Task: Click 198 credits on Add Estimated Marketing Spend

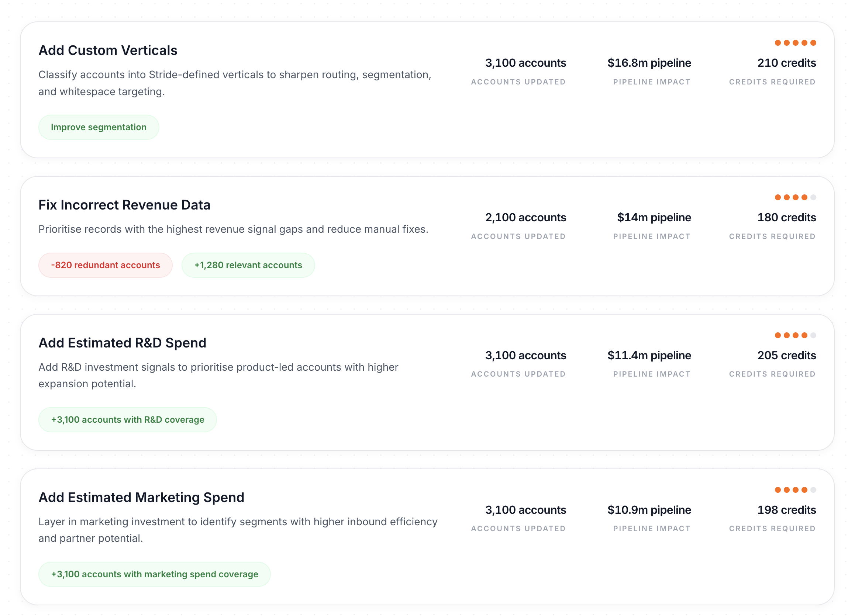Action: point(786,510)
